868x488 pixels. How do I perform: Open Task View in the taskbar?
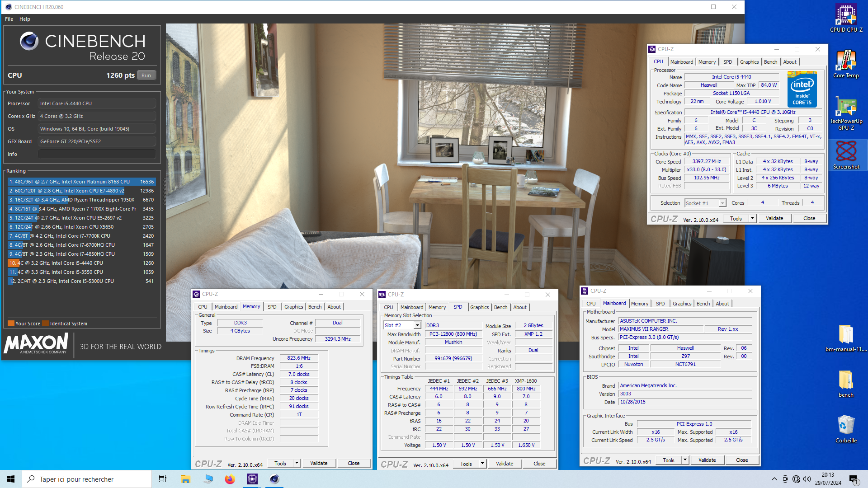tap(163, 479)
